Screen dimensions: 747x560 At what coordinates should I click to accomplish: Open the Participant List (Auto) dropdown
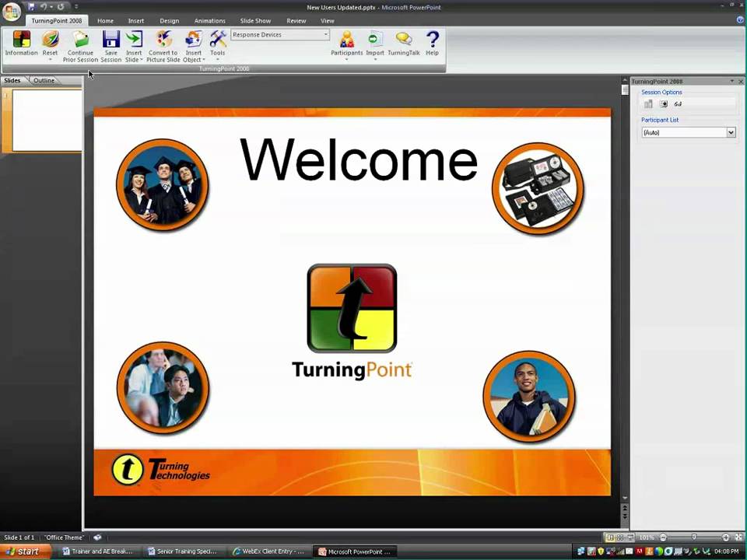(731, 132)
